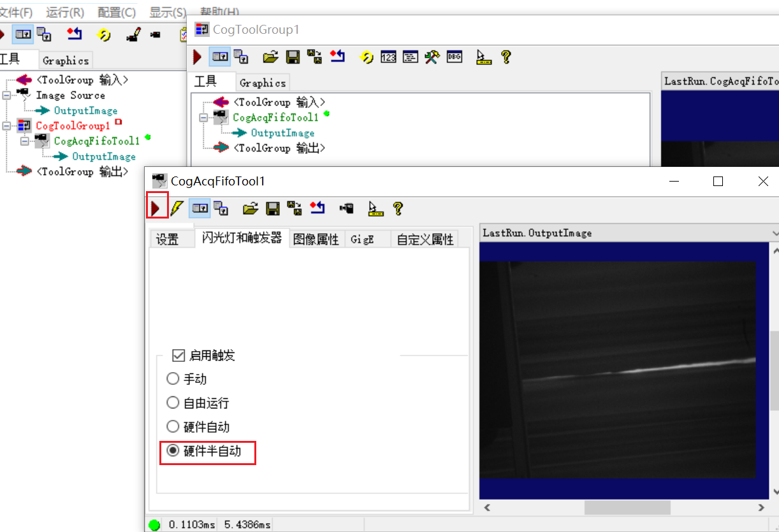Open the 配置(C) menu
The height and width of the screenshot is (532, 779).
tap(117, 12)
